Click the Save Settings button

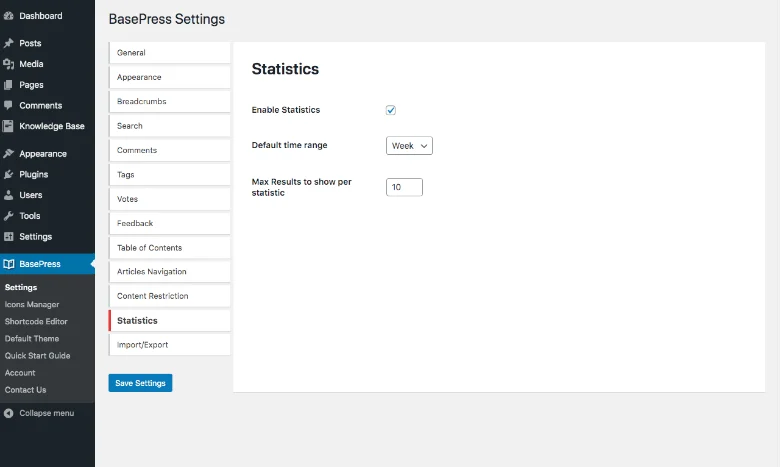click(140, 383)
